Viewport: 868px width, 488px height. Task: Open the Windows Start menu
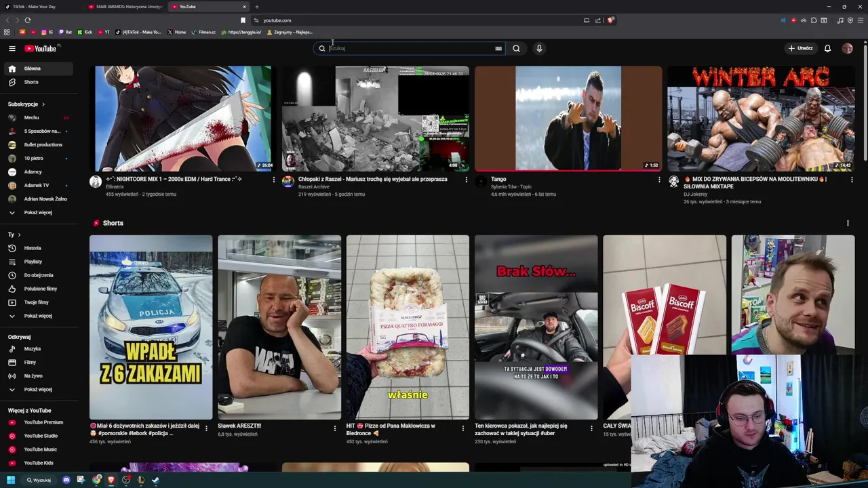(x=10, y=480)
